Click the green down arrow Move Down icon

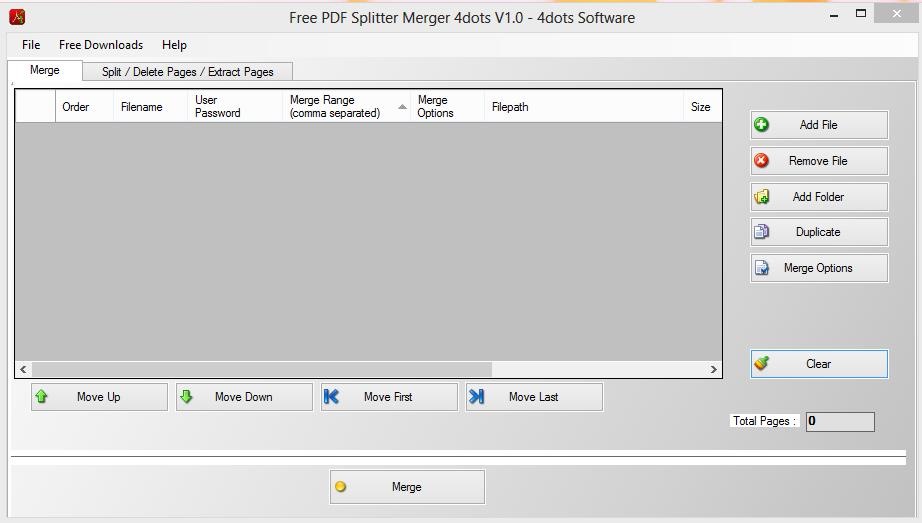pyautogui.click(x=186, y=397)
